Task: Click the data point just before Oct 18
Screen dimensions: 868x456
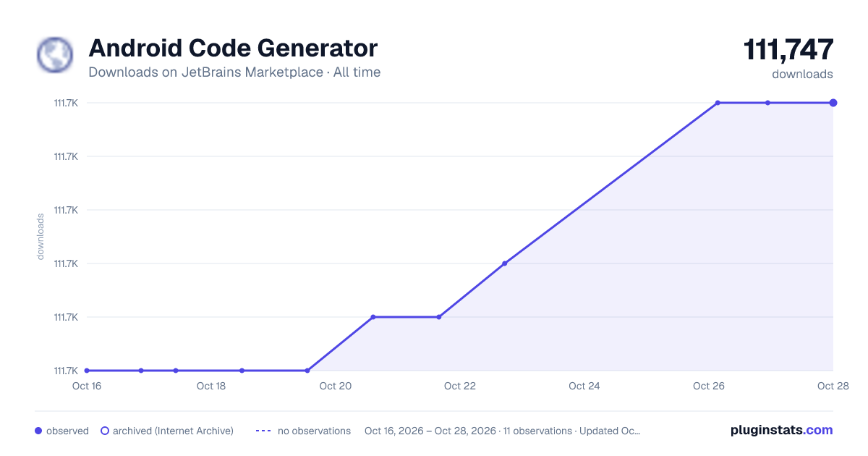Action: pyautogui.click(x=176, y=371)
